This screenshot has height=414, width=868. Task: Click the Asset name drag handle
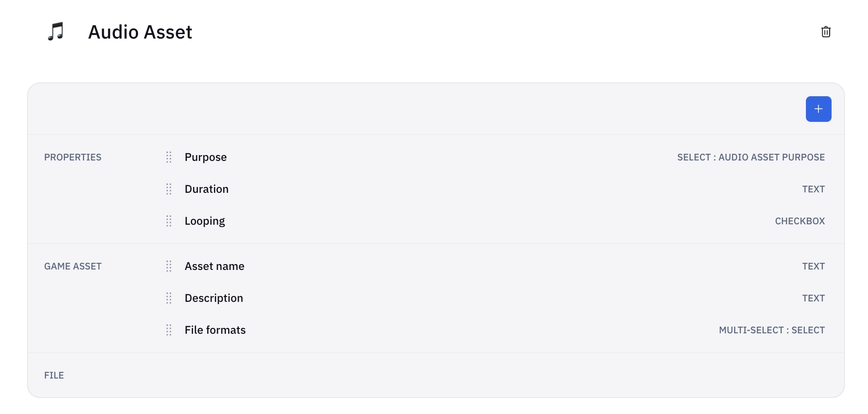click(169, 266)
